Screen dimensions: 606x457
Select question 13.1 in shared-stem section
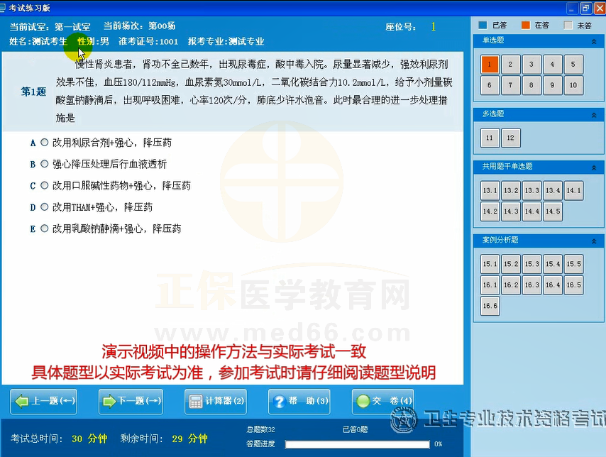pyautogui.click(x=489, y=189)
